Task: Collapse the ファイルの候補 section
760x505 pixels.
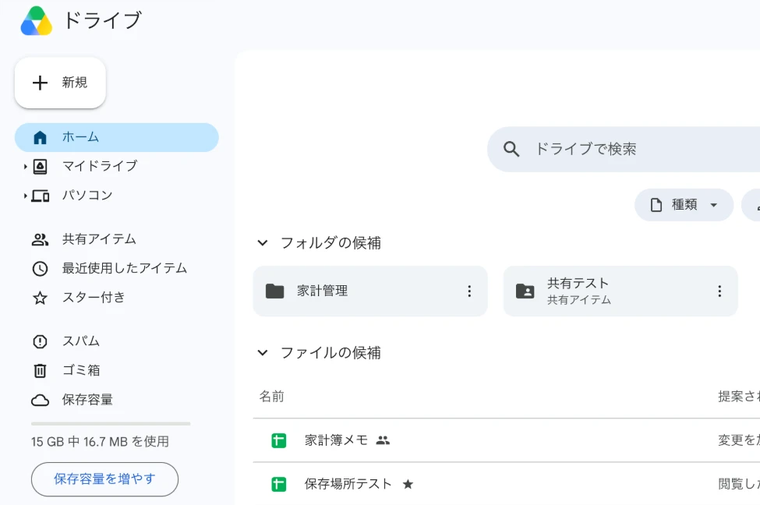Action: (x=263, y=353)
